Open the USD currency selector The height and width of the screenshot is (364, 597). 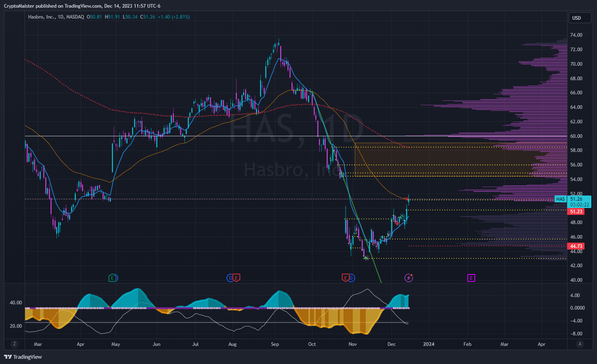coord(580,18)
